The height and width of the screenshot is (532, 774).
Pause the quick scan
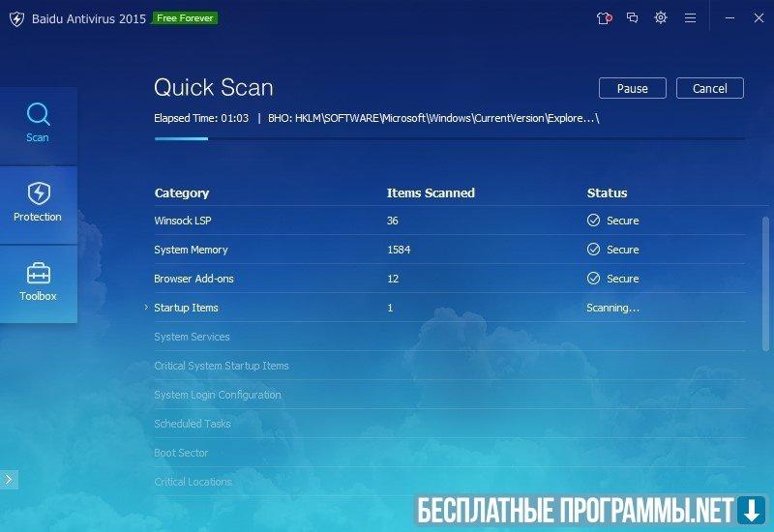(633, 88)
